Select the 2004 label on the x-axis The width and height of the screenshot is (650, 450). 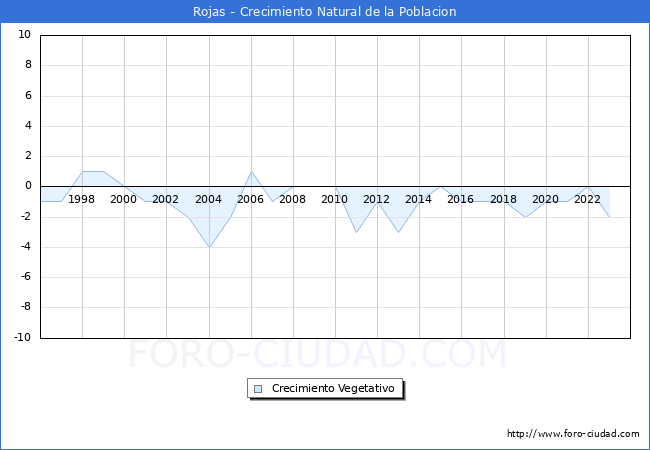(x=208, y=199)
